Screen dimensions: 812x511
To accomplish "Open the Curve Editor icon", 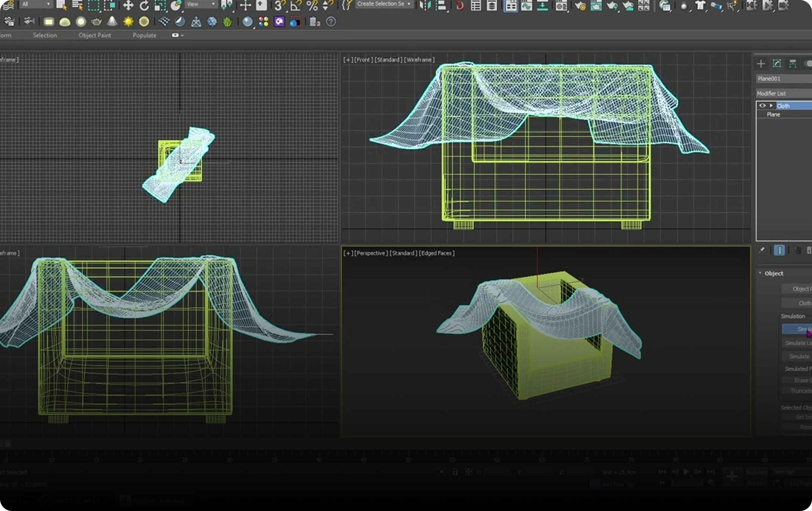I will pos(526,5).
